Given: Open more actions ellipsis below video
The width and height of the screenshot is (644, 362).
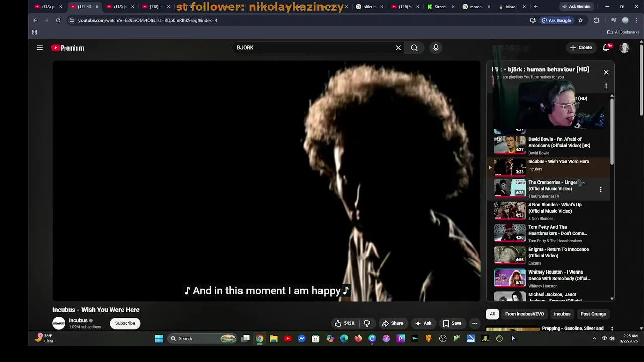Looking at the screenshot, I should click(x=474, y=323).
